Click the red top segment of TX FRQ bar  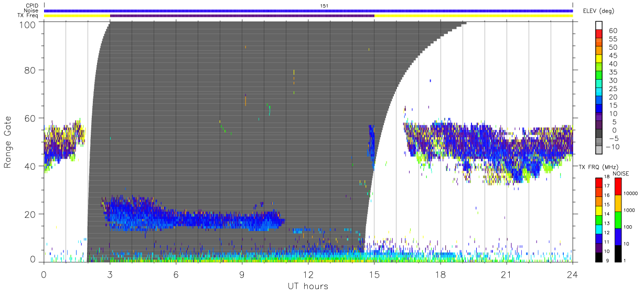click(598, 182)
